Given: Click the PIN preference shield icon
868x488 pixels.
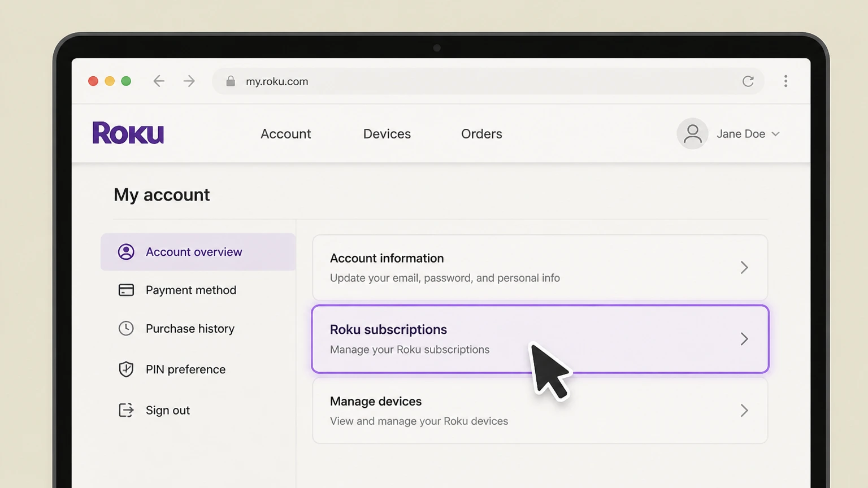Looking at the screenshot, I should 126,369.
